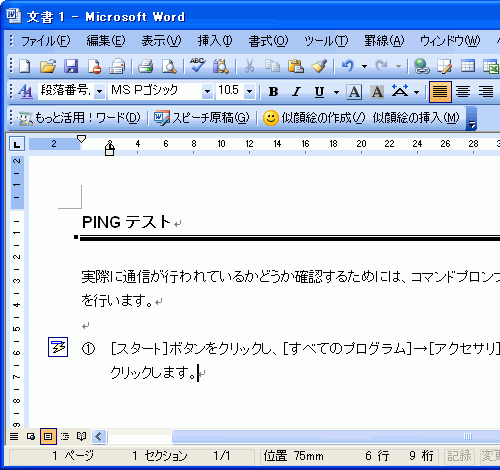Click the E-mail envelope toolbar icon
Viewport: 500px width, 470px height.
117,66
